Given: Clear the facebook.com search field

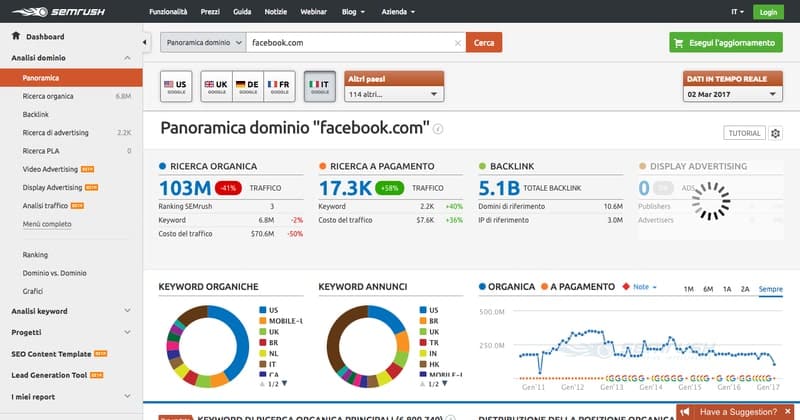Looking at the screenshot, I should click(458, 43).
